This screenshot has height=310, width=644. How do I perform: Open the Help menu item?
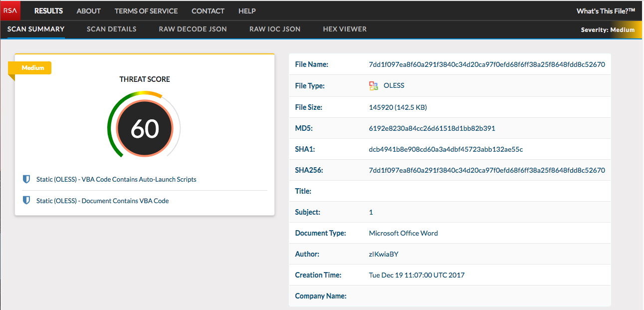pyautogui.click(x=247, y=11)
